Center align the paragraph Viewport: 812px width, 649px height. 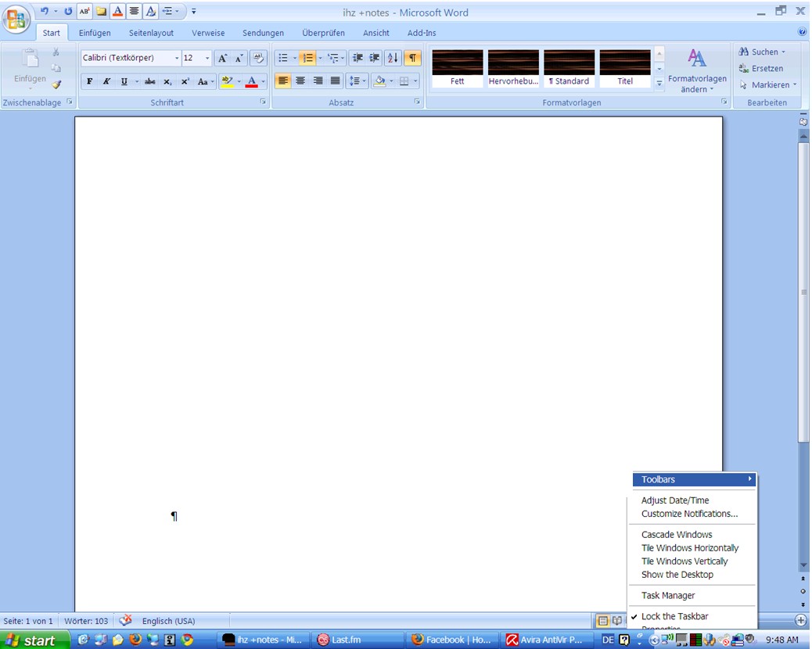300,81
